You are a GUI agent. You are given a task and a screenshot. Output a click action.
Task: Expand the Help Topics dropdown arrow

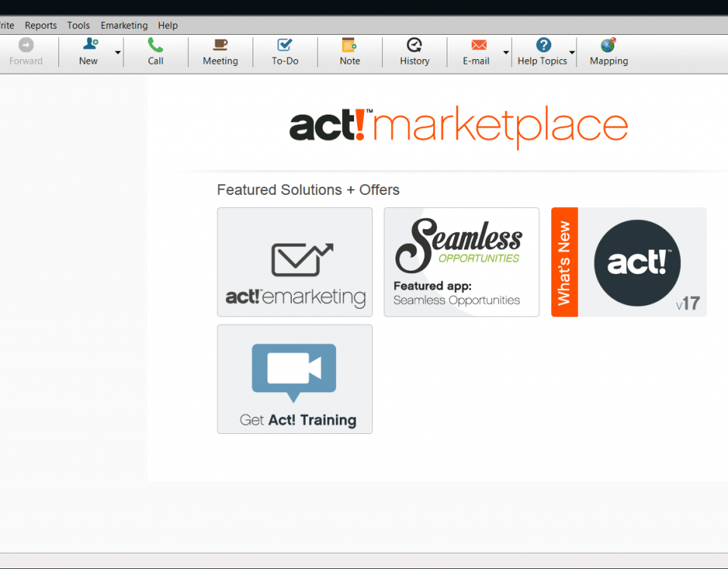click(x=572, y=52)
